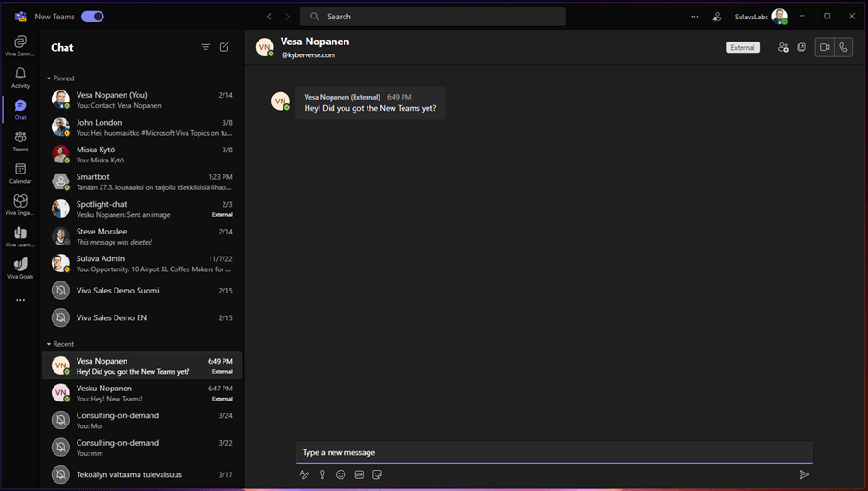
Task: Open the Teams tab in sidebar
Action: [20, 141]
